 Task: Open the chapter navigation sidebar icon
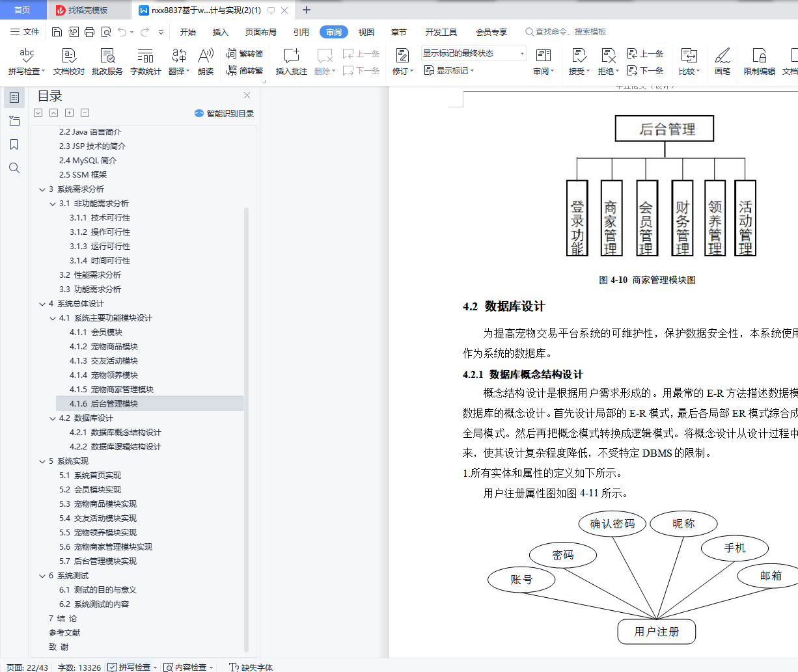14,121
